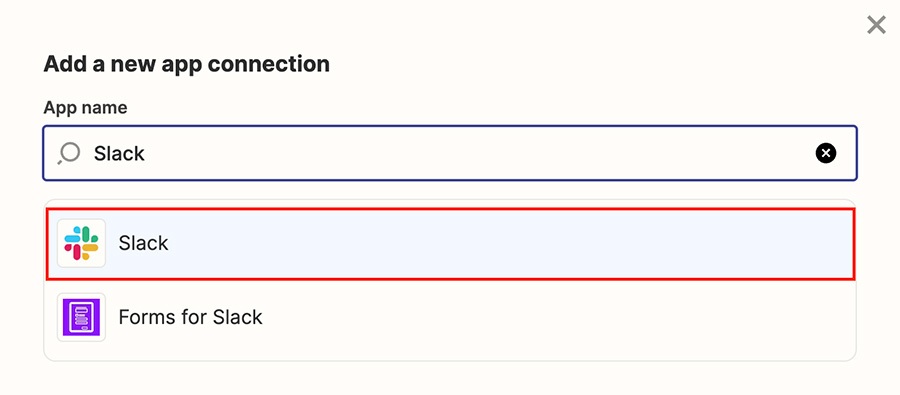Click the Slack logo icon in results
900x395 pixels.
click(x=82, y=243)
